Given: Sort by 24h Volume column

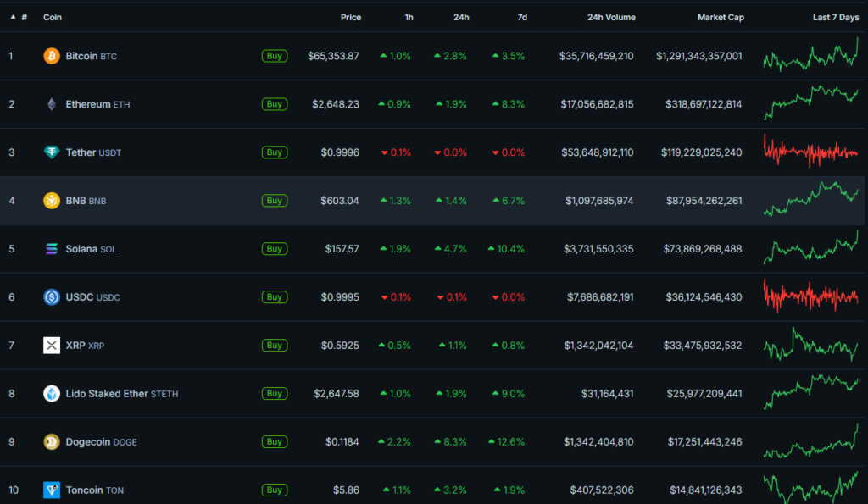Looking at the screenshot, I should (611, 17).
